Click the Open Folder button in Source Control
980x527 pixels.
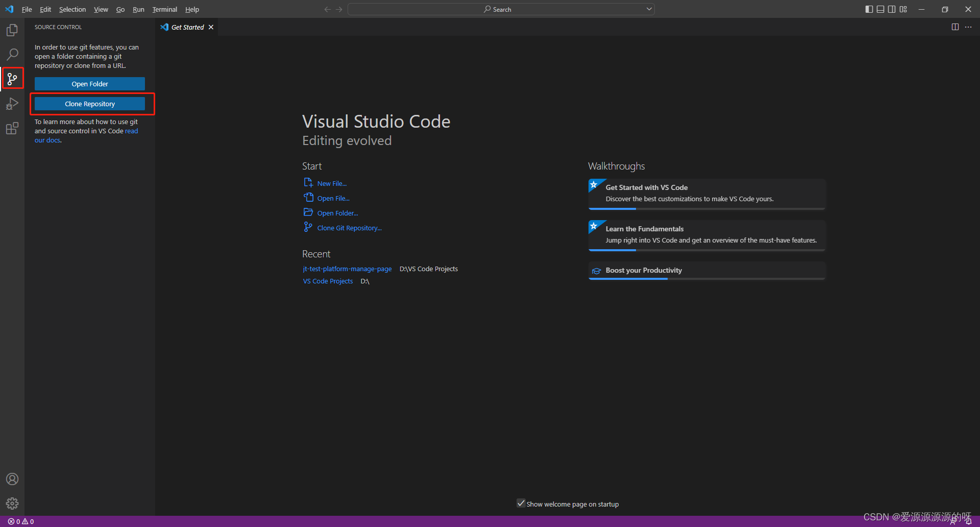90,84
